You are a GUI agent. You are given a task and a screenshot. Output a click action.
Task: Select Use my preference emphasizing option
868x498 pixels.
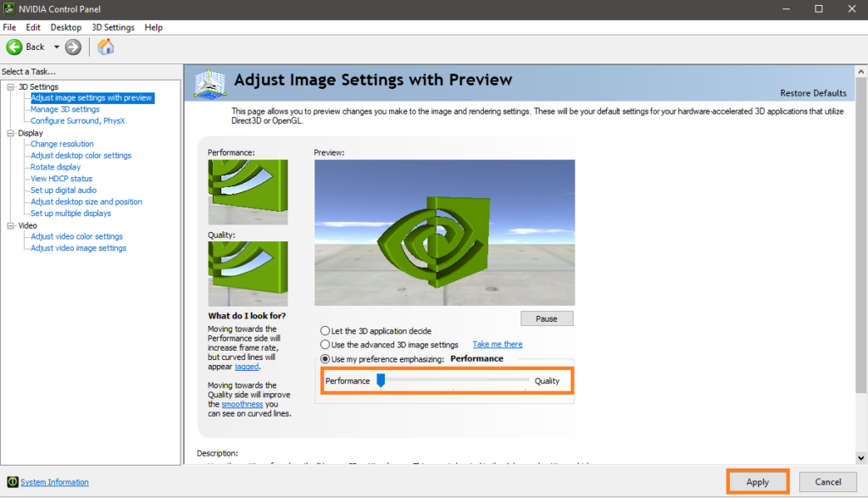pos(325,359)
